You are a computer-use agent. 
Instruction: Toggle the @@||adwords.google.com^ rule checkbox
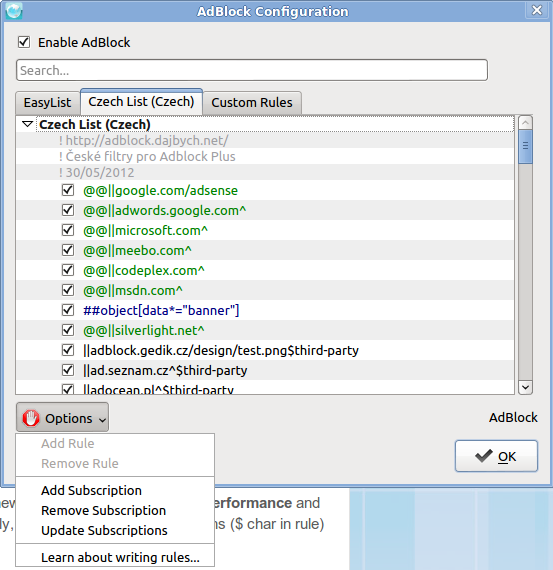point(68,210)
